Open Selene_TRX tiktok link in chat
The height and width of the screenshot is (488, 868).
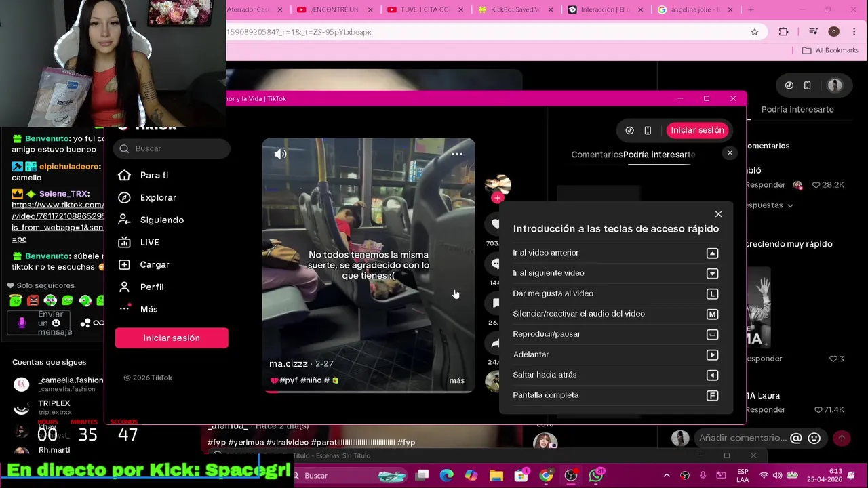[x=58, y=222]
